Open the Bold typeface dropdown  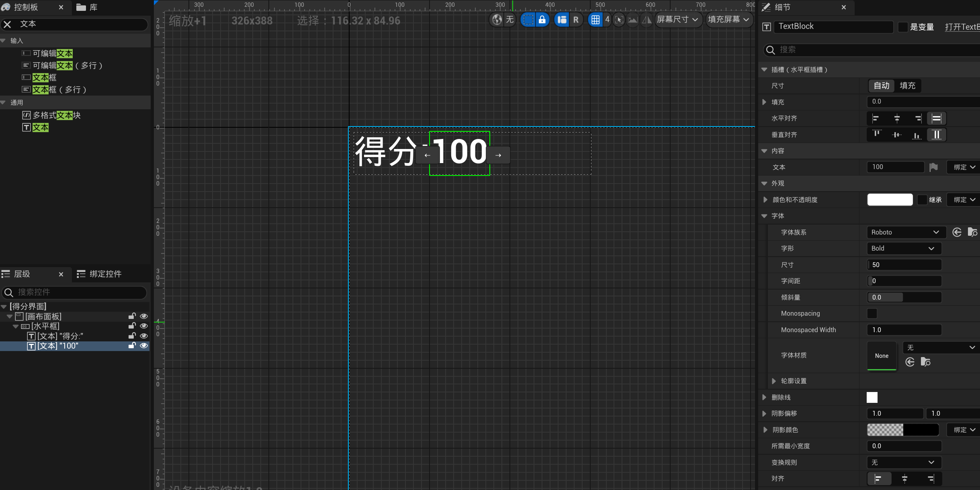(x=904, y=248)
